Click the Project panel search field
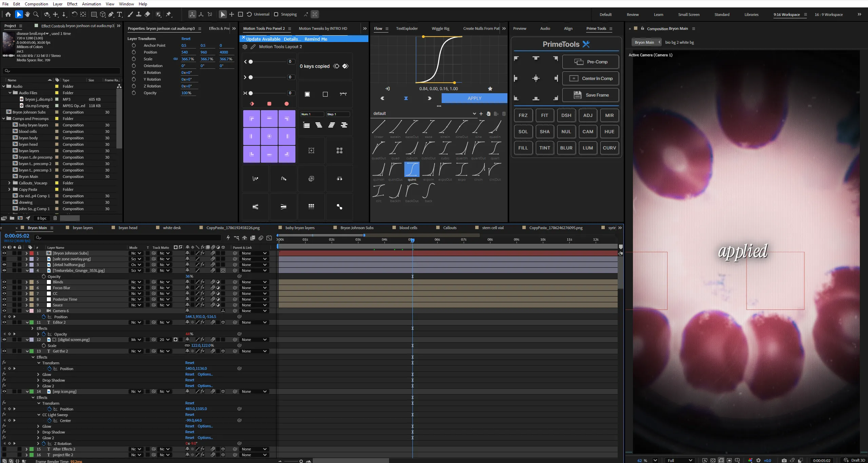The width and height of the screenshot is (868, 463). click(x=61, y=71)
